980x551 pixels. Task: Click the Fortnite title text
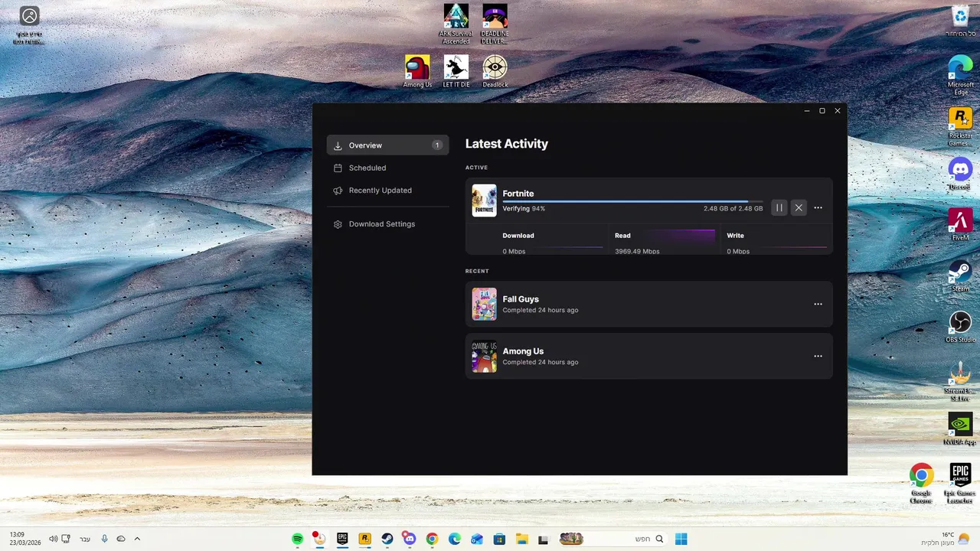[518, 194]
